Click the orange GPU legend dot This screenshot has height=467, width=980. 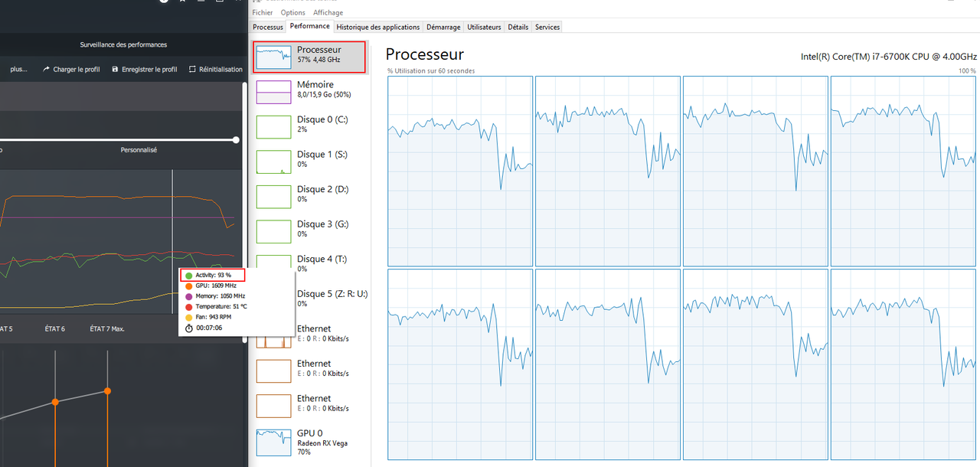188,286
